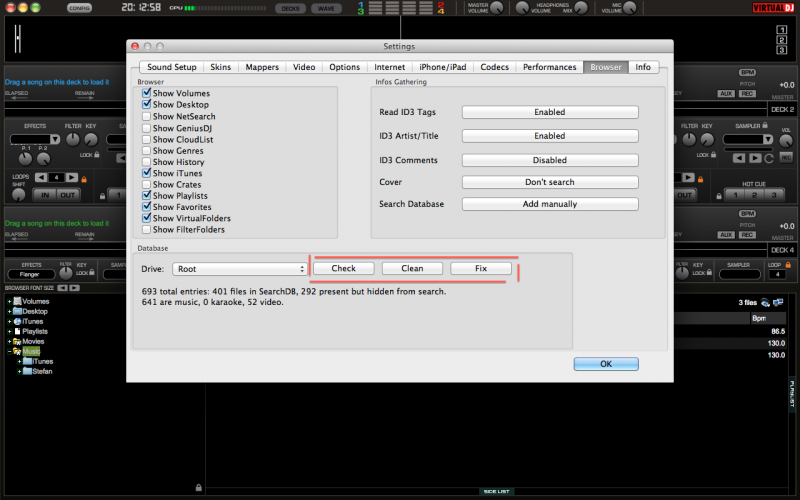Turn the left deck KEY knob
The width and height of the screenshot is (800, 500).
[91, 139]
